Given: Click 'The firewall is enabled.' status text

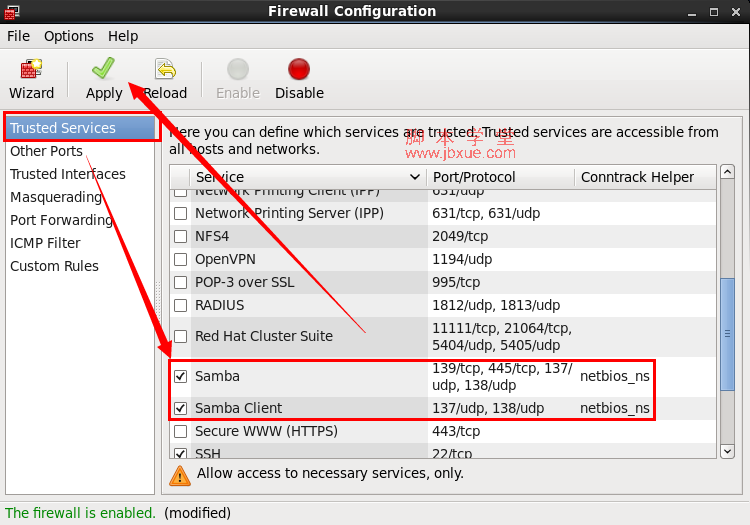Looking at the screenshot, I should 80,513.
